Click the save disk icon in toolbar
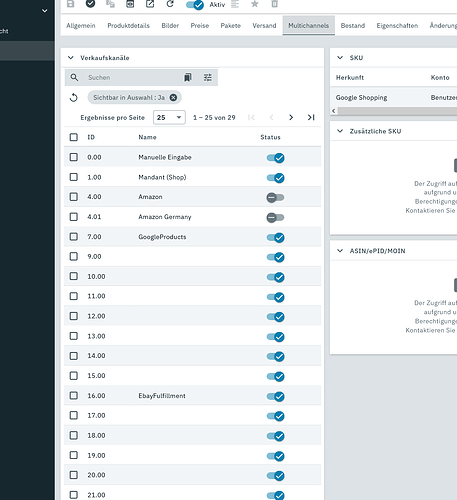Image resolution: width=457 pixels, height=500 pixels. coord(71,4)
